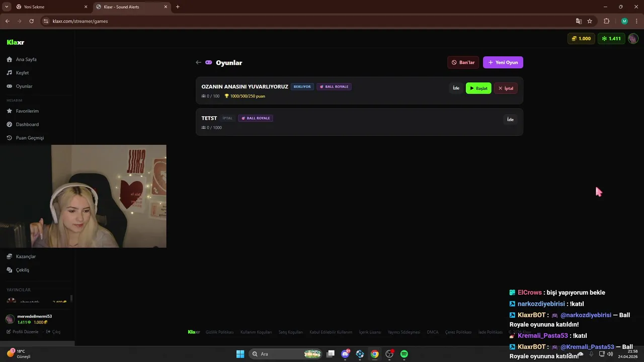Click İzle on the TETST game
This screenshot has width=644, height=362.
[510, 120]
